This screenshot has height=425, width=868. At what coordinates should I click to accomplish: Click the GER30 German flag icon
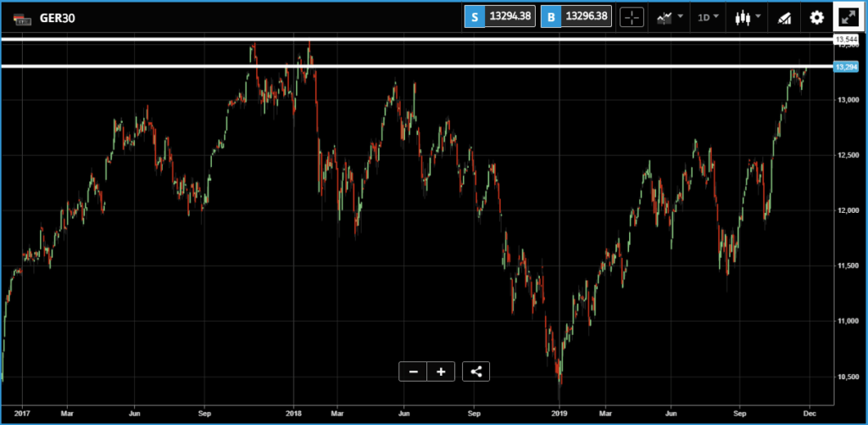click(x=23, y=19)
